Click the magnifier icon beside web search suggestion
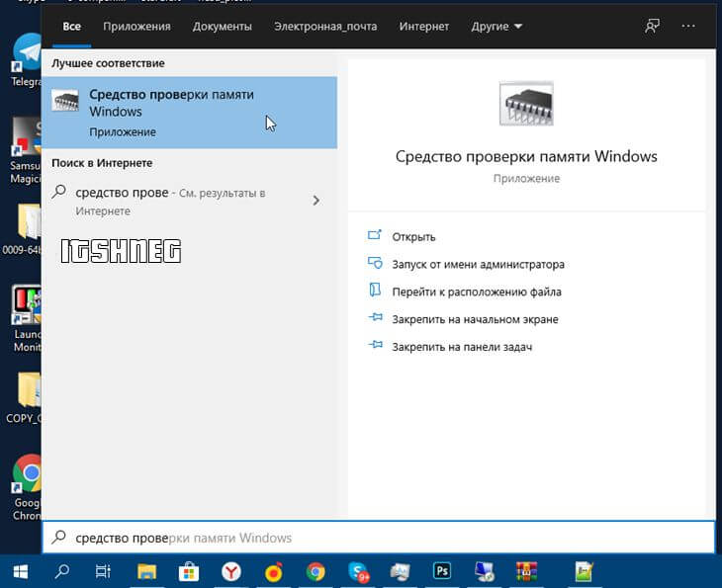Image resolution: width=722 pixels, height=588 pixels. pos(59,192)
